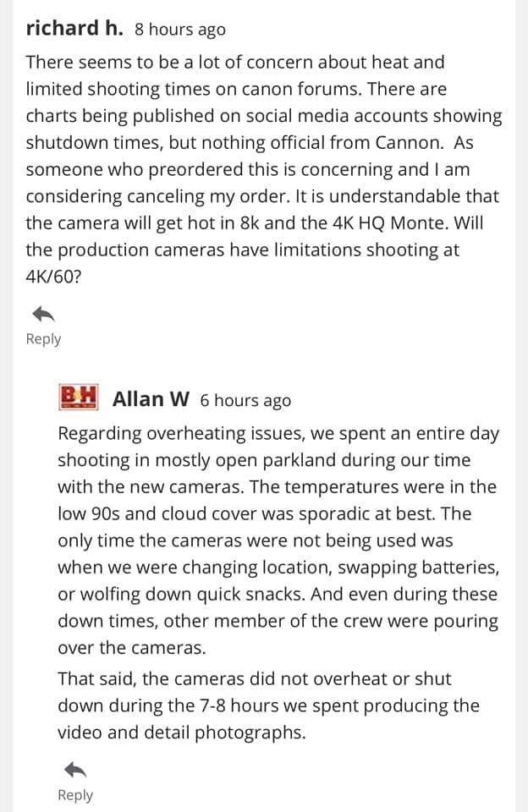
Task: Click the paragraph beginning 'That said, the cameras'
Action: pyautogui.click(x=268, y=705)
